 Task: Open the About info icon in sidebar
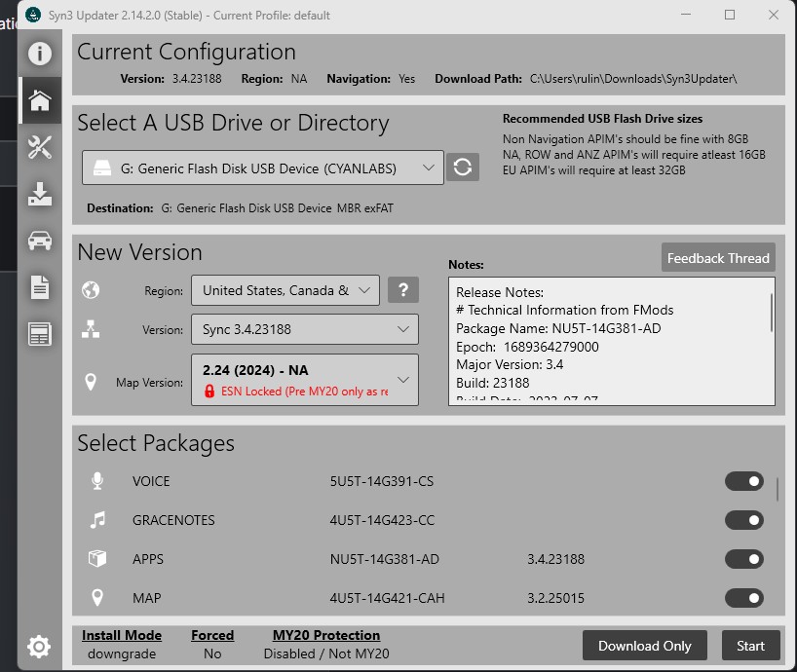39,54
